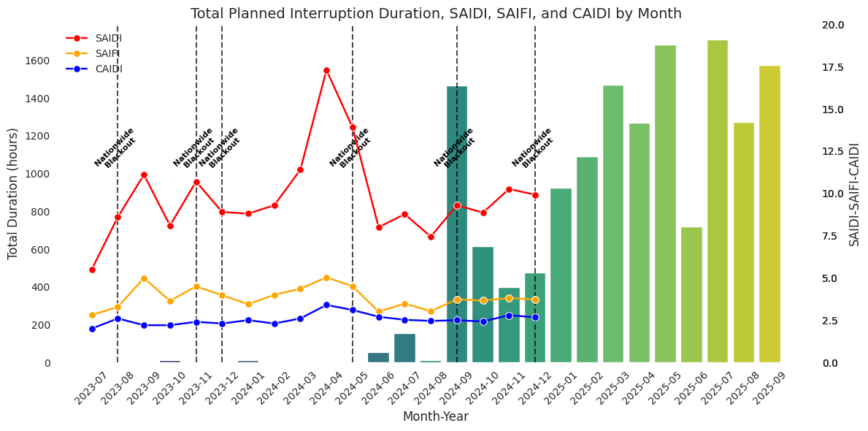Screen dimensions: 868x431
Task: Click the SAIDI-SAIFI-CAIDI right axis label
Action: (x=854, y=194)
